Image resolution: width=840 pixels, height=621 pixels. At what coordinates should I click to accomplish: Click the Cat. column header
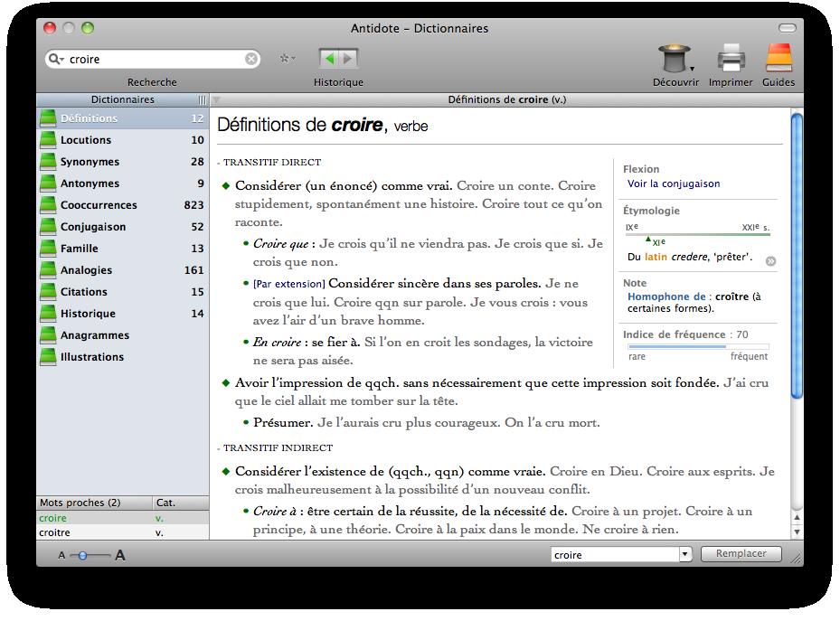point(181,503)
